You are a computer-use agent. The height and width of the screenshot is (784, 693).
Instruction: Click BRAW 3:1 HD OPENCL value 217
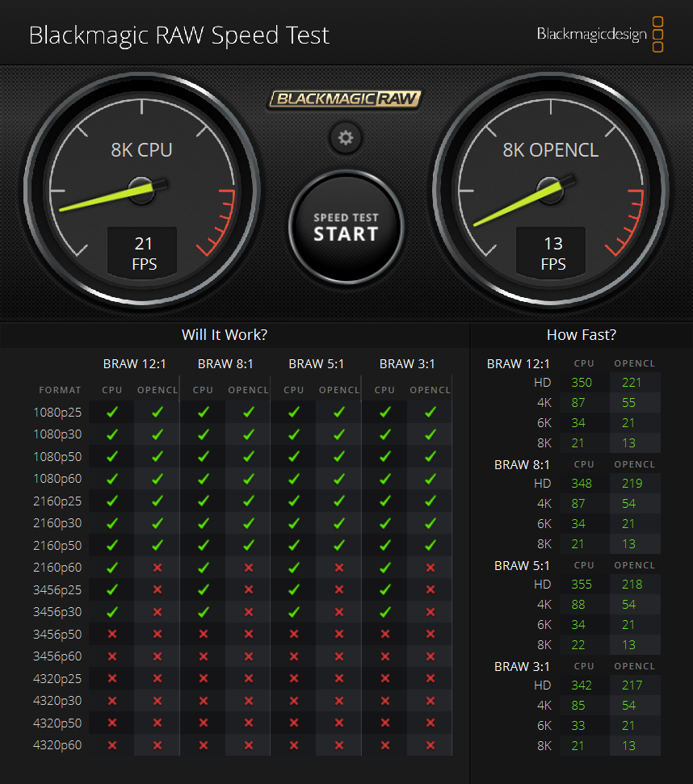(x=632, y=685)
